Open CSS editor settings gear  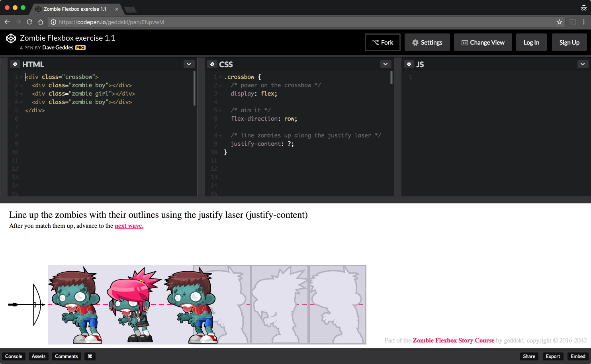point(212,64)
